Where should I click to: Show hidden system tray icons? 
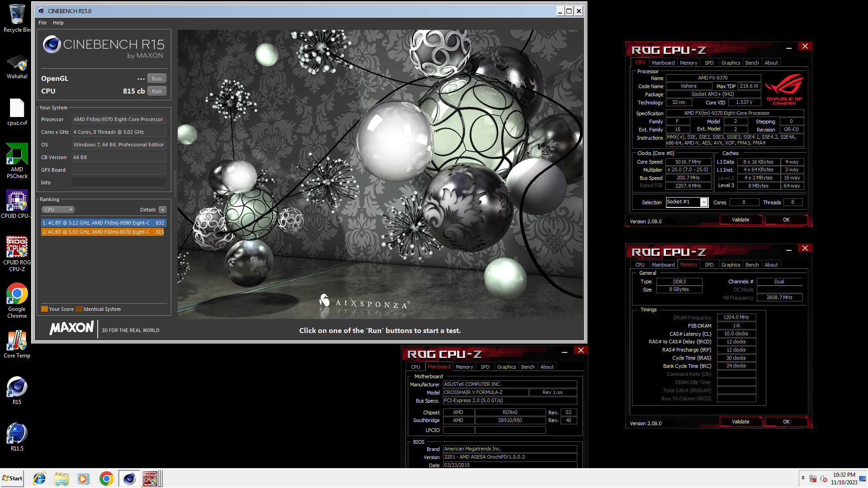point(803,478)
